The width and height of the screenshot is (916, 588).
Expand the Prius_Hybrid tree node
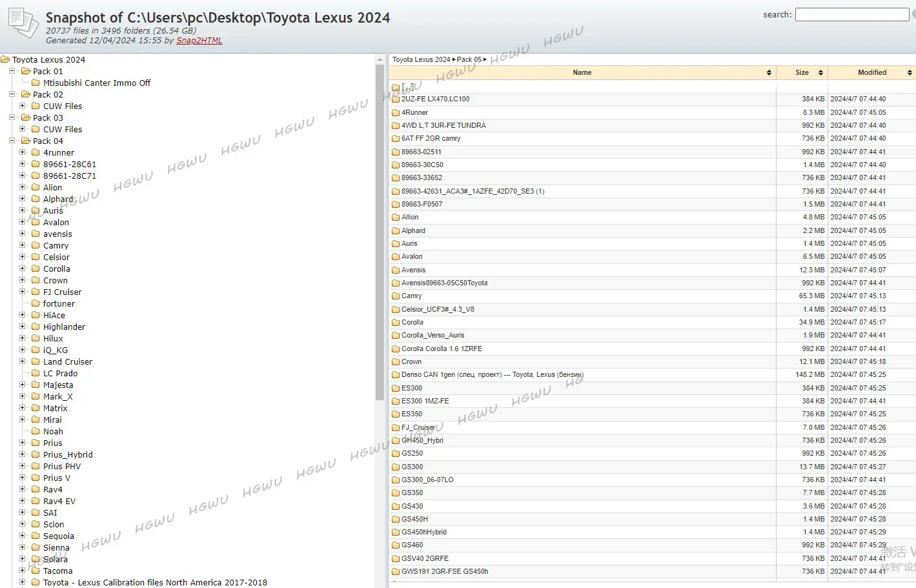pyautogui.click(x=22, y=454)
